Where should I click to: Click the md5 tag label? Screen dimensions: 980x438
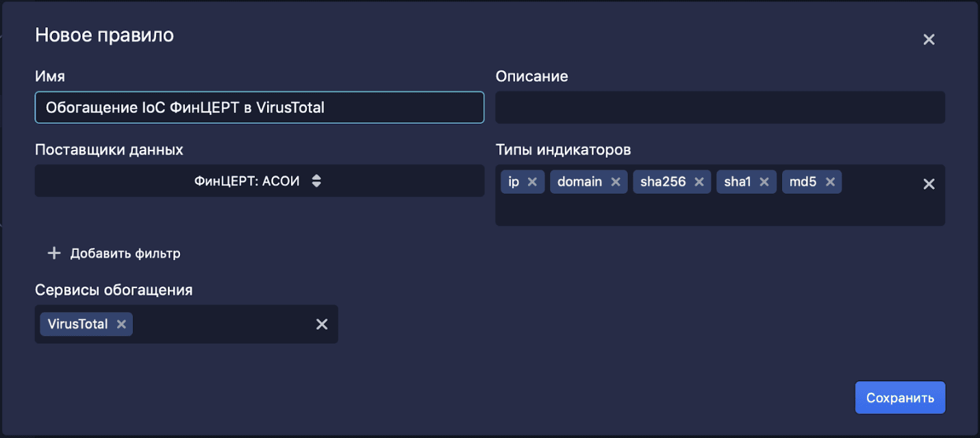click(x=803, y=182)
